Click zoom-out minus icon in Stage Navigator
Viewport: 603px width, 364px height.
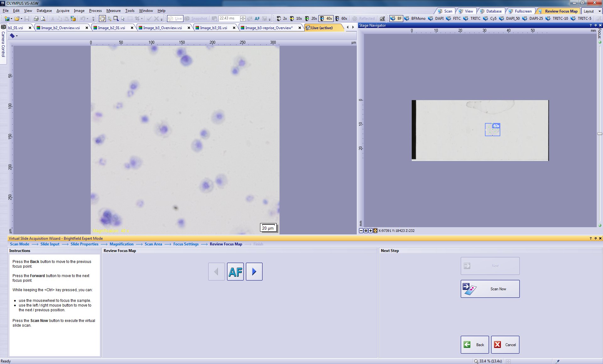coord(361,231)
